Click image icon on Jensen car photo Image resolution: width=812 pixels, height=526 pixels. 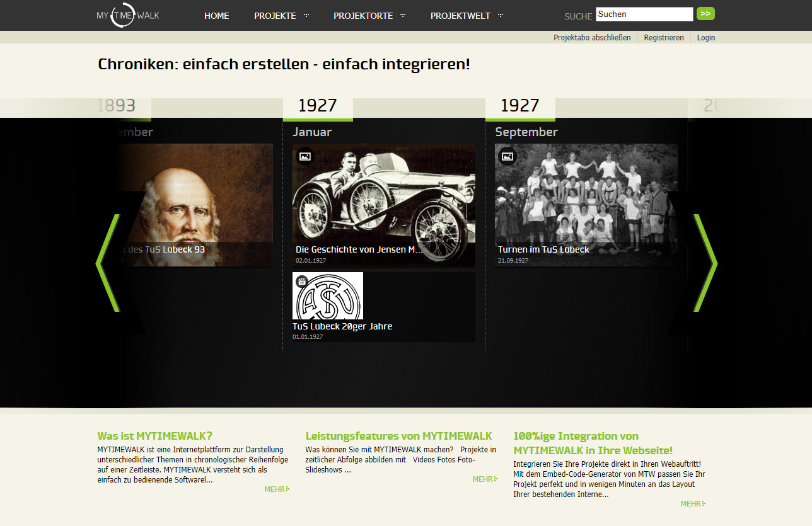click(305, 156)
